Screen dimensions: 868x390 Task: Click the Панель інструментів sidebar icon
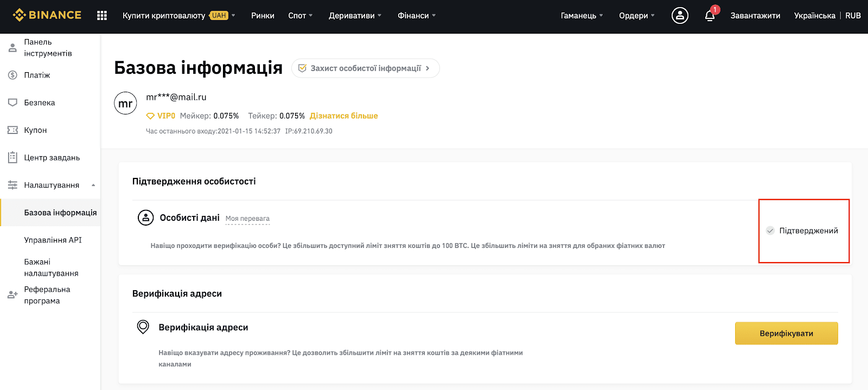[12, 48]
